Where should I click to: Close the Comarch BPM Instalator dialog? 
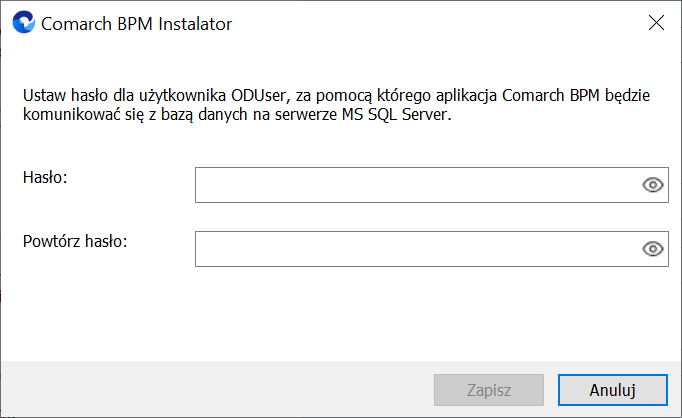(x=656, y=23)
